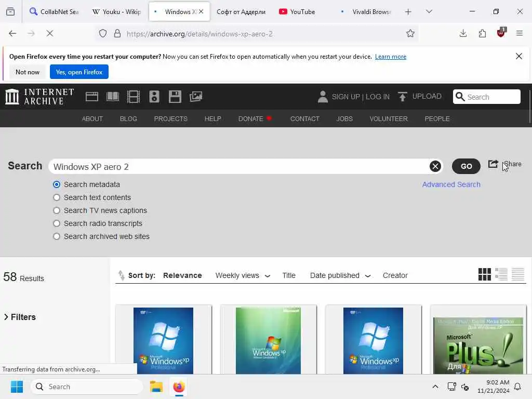
Task: Switch to the Youku Wikipedia tab
Action: pos(116,12)
